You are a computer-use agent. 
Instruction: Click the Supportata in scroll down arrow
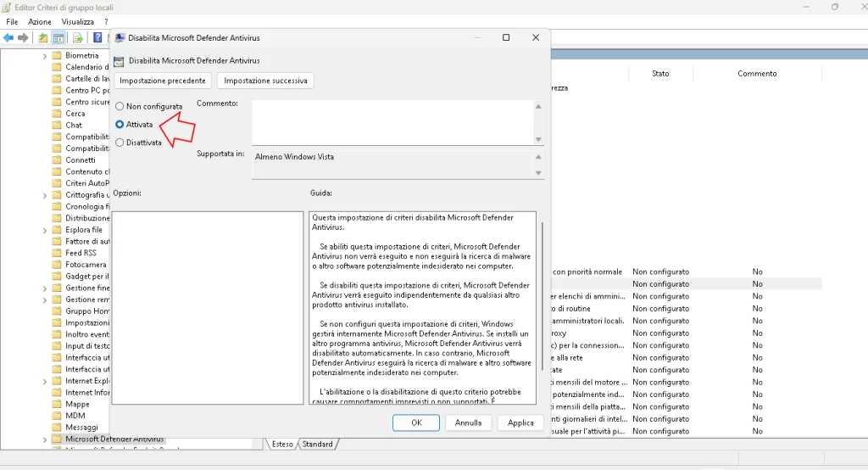tap(538, 173)
